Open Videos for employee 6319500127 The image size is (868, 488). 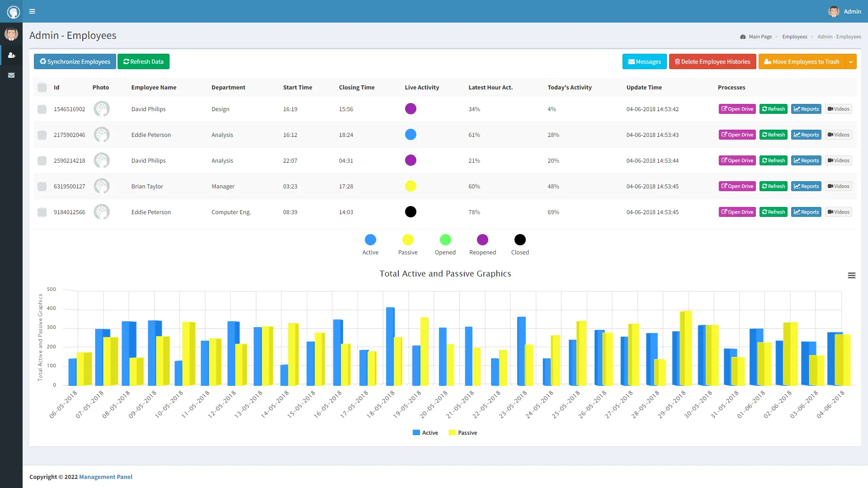click(838, 186)
